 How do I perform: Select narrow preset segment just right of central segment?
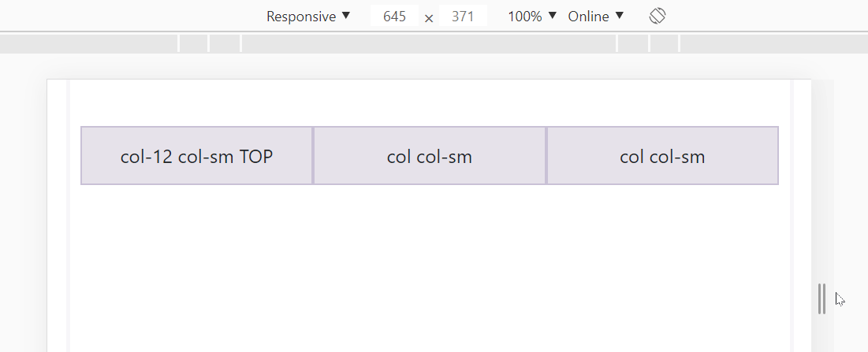click(633, 43)
